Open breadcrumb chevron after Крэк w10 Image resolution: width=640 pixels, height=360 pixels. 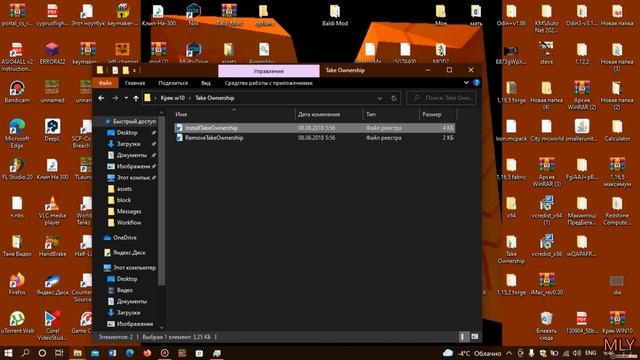tap(190, 98)
